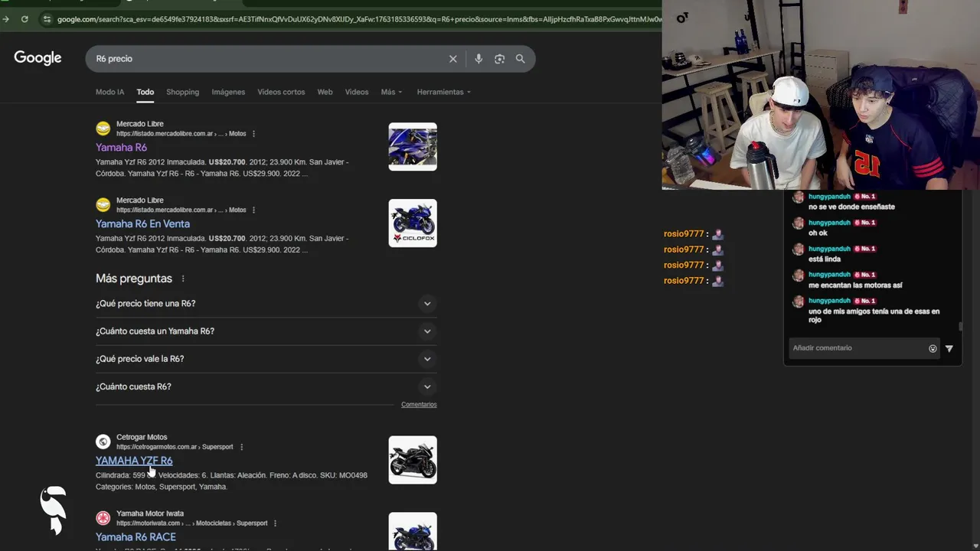Open site info icon in address bar
Viewport: 980px width, 551px height.
point(47,19)
